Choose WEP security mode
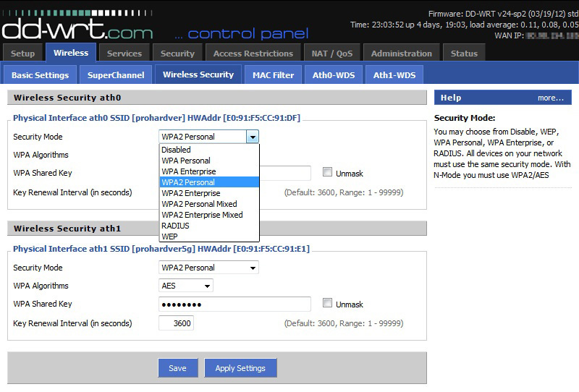This screenshot has height=392, width=579. tap(209, 237)
